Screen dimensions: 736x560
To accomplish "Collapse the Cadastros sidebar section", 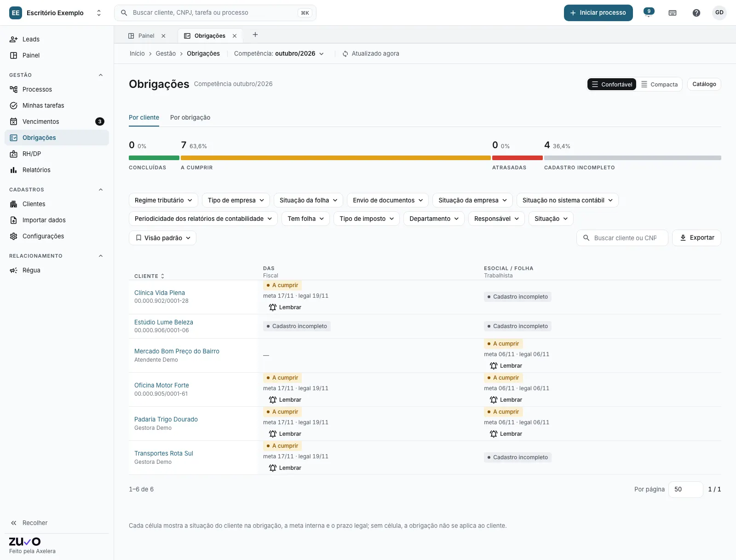I will [x=101, y=190].
